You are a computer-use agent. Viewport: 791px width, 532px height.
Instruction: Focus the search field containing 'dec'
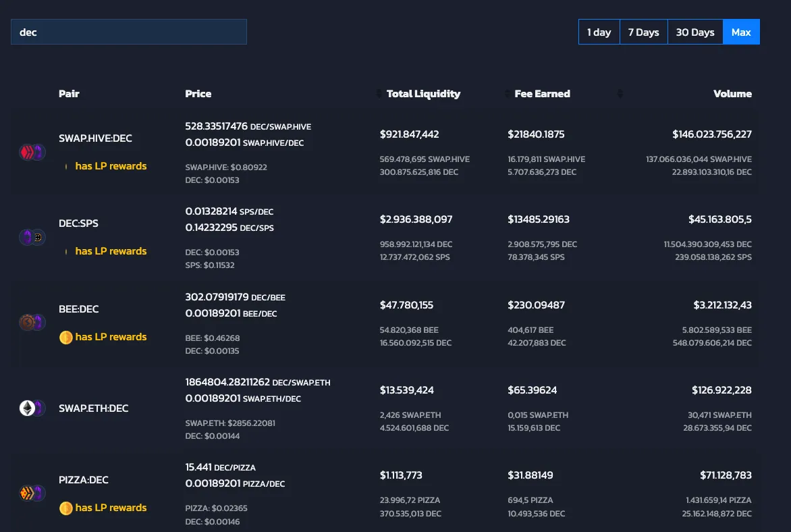tap(129, 32)
